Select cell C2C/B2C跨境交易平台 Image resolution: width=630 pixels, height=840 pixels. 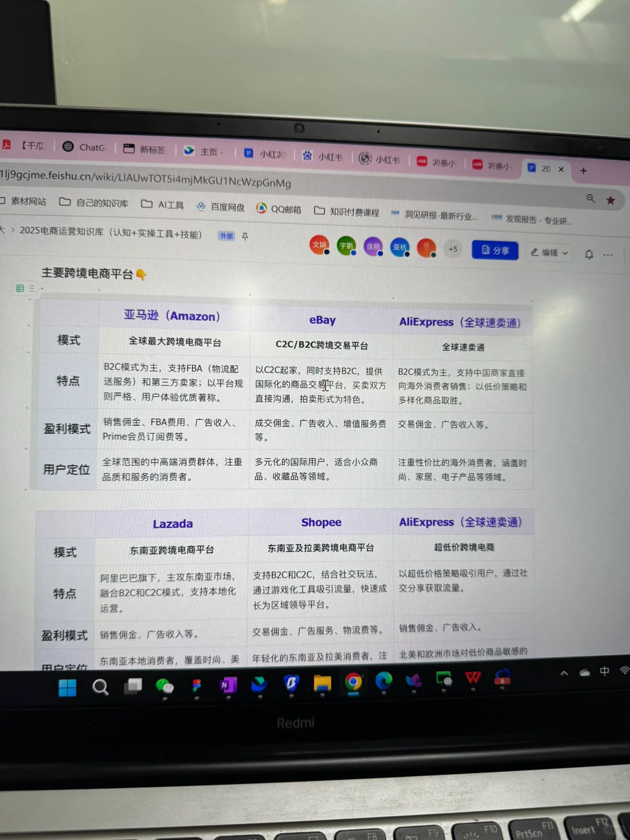tap(322, 345)
